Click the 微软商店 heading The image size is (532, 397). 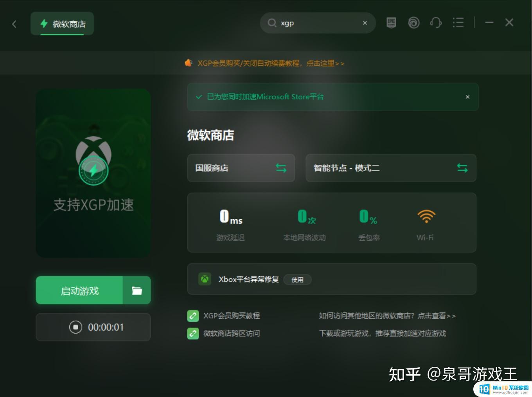pyautogui.click(x=210, y=135)
